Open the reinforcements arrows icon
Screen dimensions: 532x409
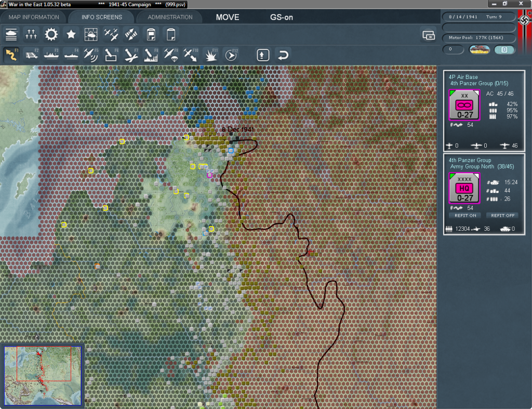131,34
